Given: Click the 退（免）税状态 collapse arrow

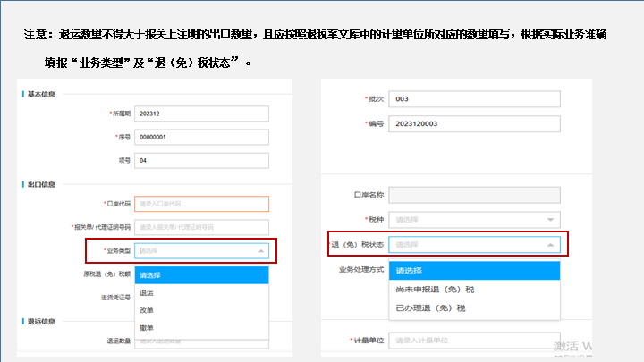Looking at the screenshot, I should (x=550, y=245).
